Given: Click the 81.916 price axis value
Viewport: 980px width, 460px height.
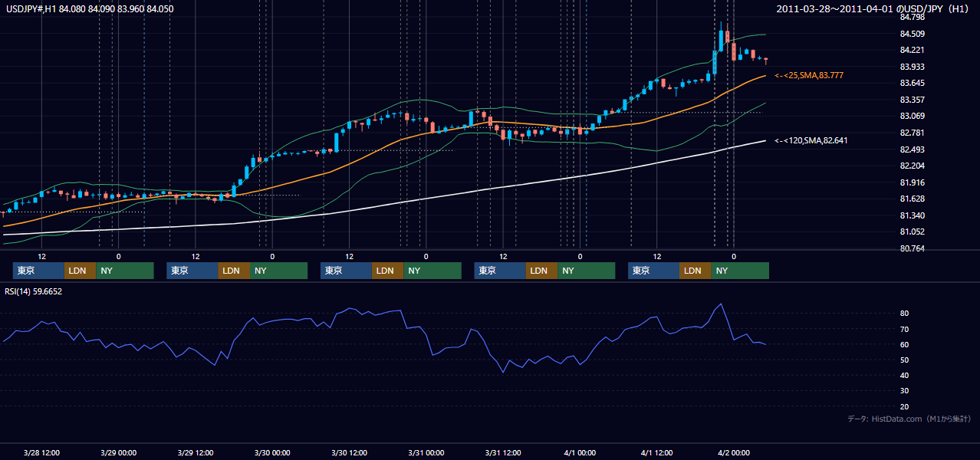Looking at the screenshot, I should point(912,182).
